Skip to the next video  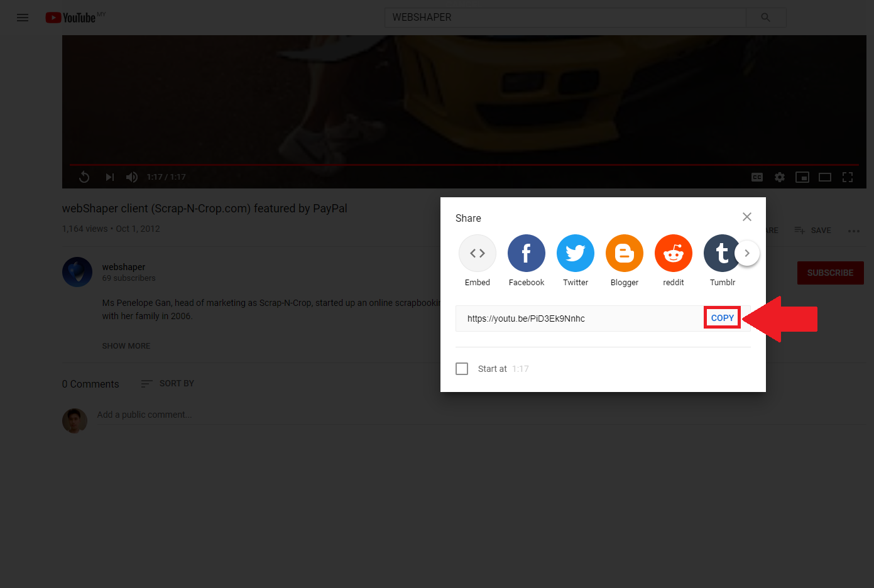109,177
